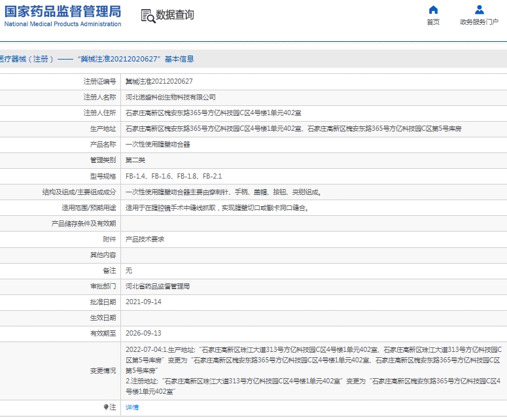Click the 生产地址 address value
Image resolution: width=507 pixels, height=420 pixels.
coord(293,129)
